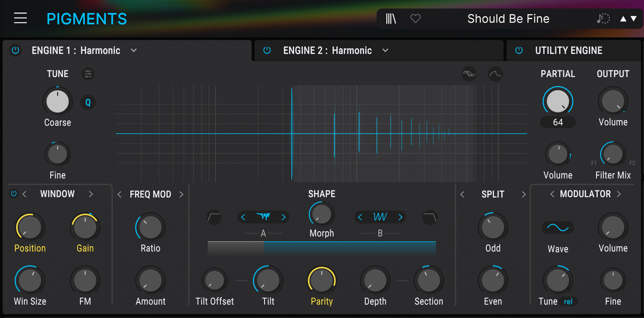
Task: Click the Shape A slope filter icon
Action: click(x=214, y=217)
